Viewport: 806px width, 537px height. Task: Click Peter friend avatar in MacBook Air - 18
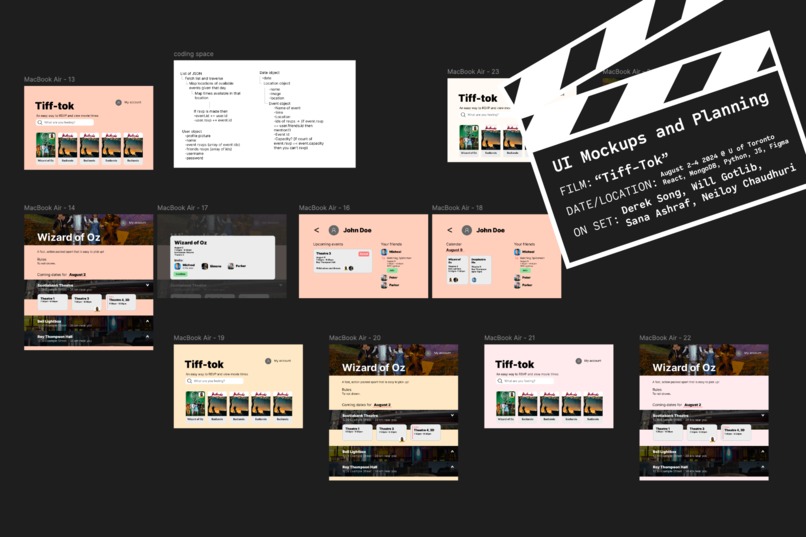[517, 277]
